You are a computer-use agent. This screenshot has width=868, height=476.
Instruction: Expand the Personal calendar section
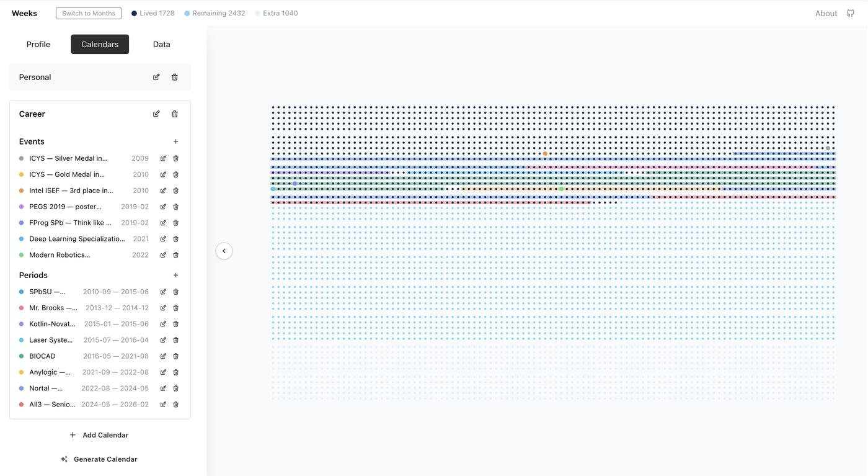tap(35, 77)
